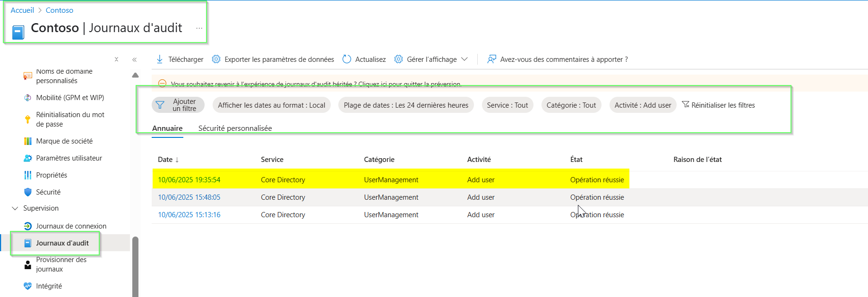Click the Activité column header

pyautogui.click(x=479, y=160)
